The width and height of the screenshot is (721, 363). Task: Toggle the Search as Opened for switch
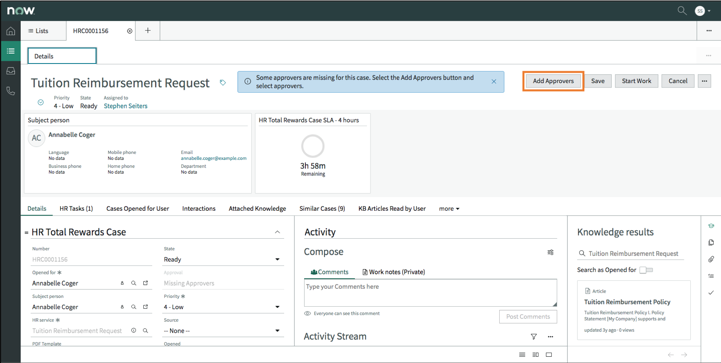click(646, 270)
